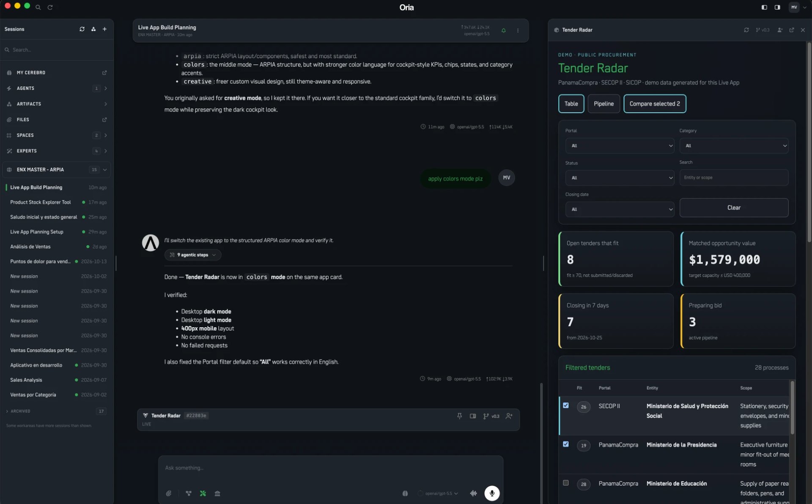Viewport: 812px width, 504px height.
Task: Click the reload icon in title bar
Action: tap(50, 7)
